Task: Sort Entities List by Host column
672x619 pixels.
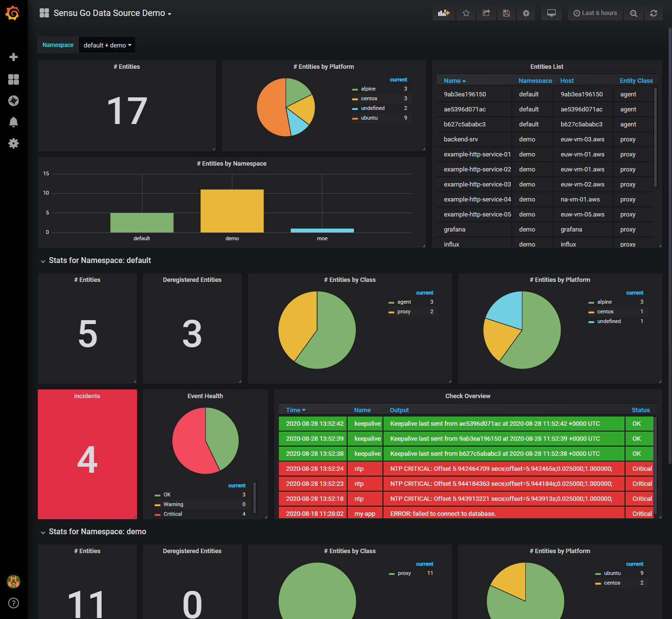Action: point(567,81)
